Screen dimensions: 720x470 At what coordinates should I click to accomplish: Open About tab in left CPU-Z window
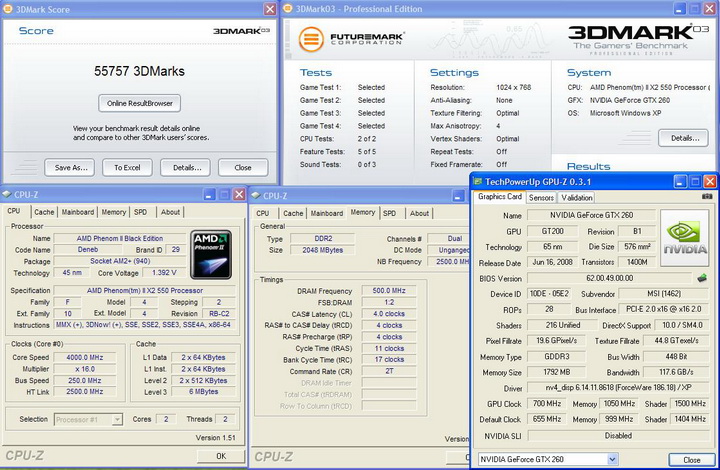pos(170,212)
